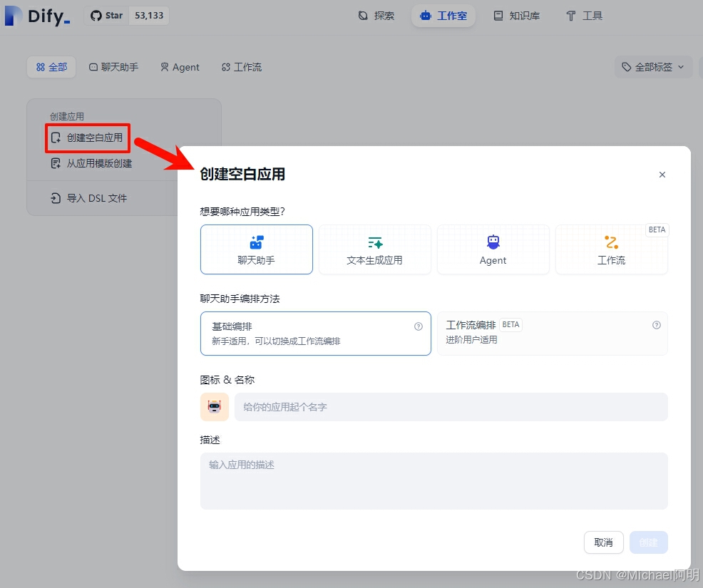Go to the 工具 tab

[584, 16]
